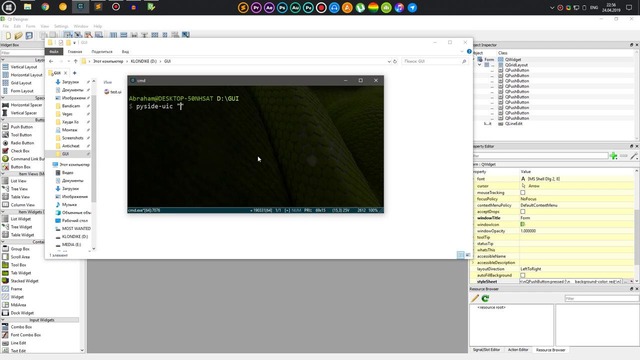Expand the accessibleDescription property row
Viewport: 640px width, 360px height.
[x=473, y=262]
